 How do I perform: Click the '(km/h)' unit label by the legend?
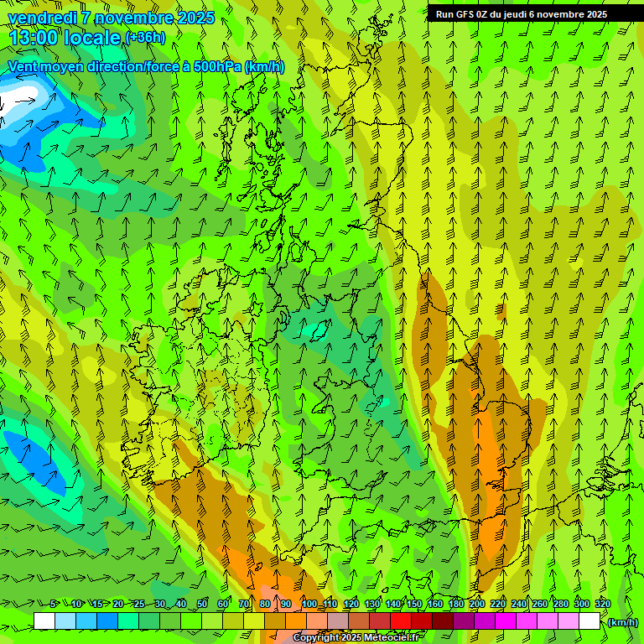(x=622, y=622)
